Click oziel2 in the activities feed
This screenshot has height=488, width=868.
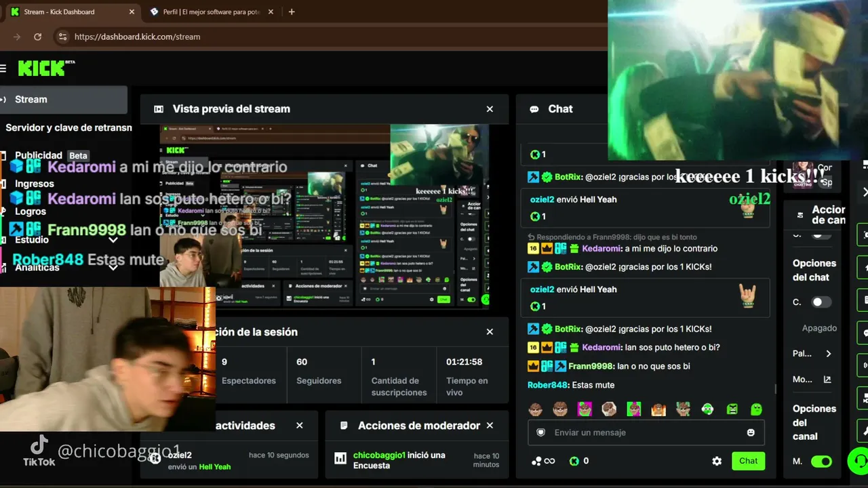tap(180, 455)
